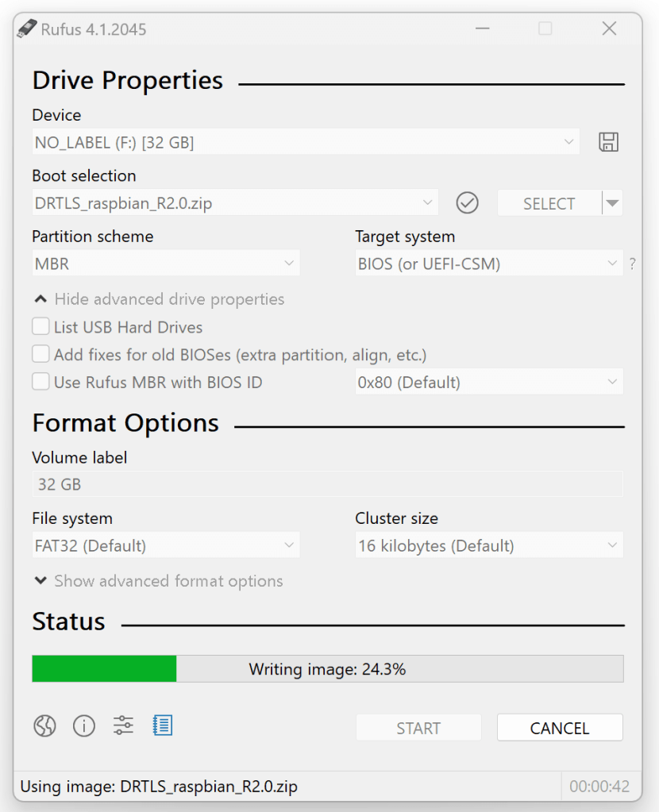Click the SELECT button
The width and height of the screenshot is (659, 812).
coord(549,203)
